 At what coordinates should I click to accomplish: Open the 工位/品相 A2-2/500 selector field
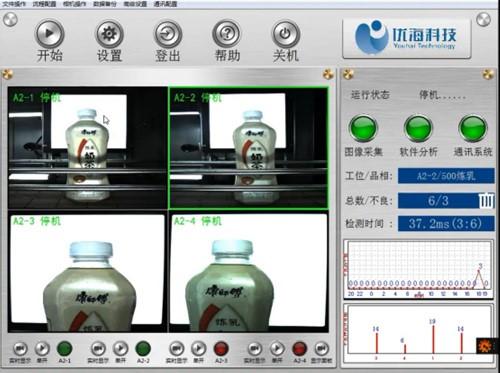(x=446, y=176)
